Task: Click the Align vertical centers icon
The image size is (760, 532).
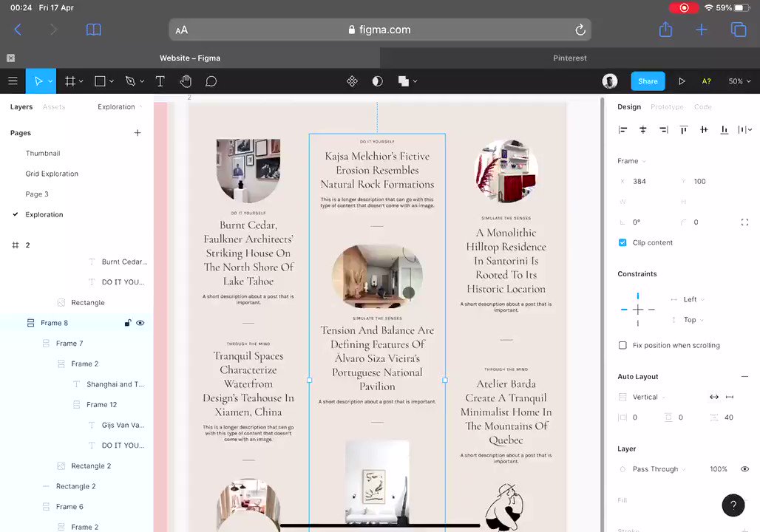Action: pos(704,129)
